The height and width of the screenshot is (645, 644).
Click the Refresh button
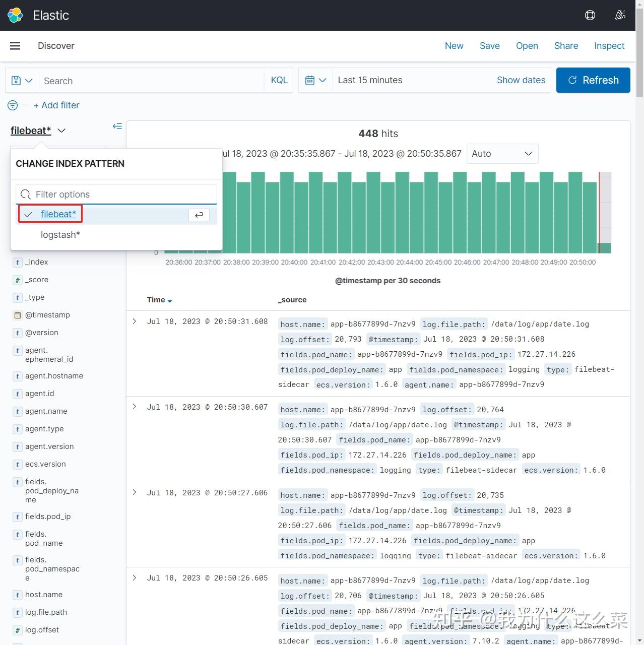point(593,80)
